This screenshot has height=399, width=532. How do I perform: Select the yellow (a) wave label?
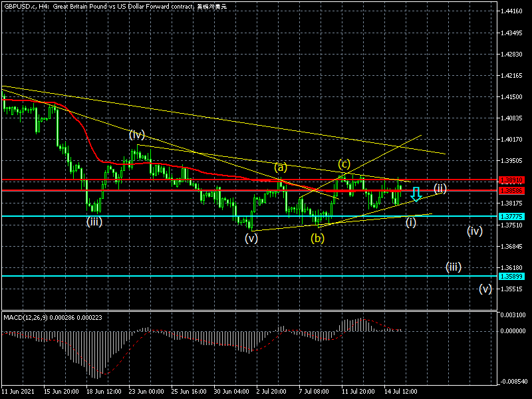point(281,167)
